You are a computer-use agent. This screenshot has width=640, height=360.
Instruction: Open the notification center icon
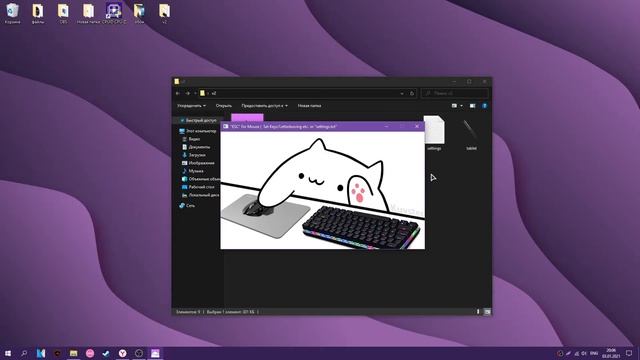[629, 353]
